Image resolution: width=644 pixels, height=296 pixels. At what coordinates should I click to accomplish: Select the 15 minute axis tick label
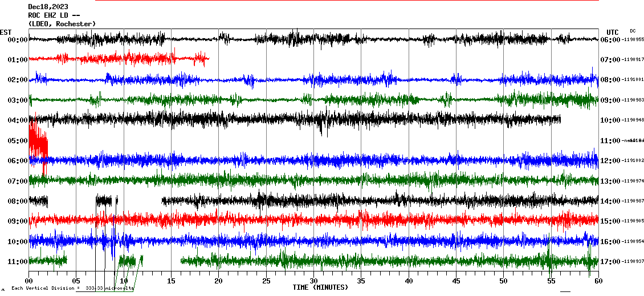[x=171, y=281]
